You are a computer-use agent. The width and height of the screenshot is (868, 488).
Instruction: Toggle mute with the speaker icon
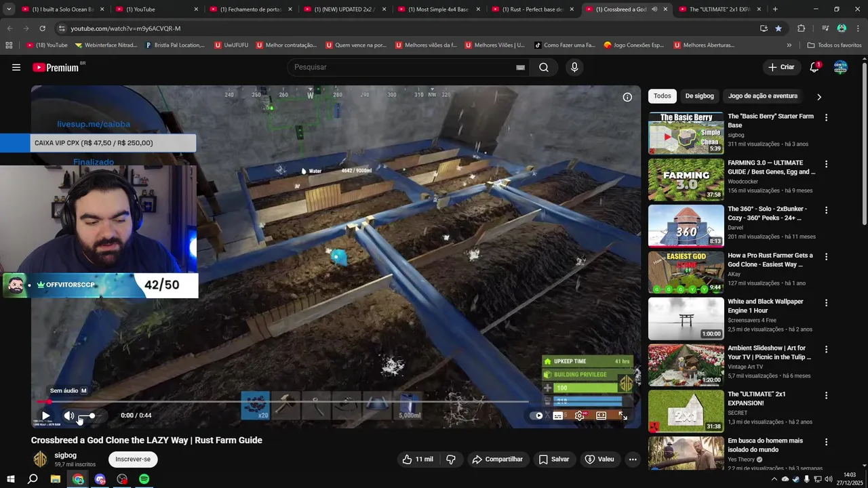pos(69,415)
